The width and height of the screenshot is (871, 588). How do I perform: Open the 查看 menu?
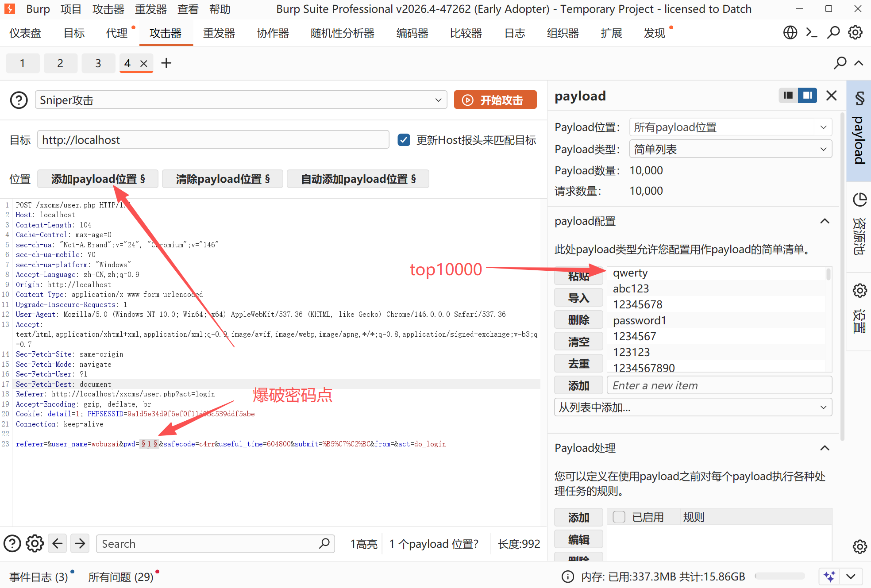click(188, 9)
